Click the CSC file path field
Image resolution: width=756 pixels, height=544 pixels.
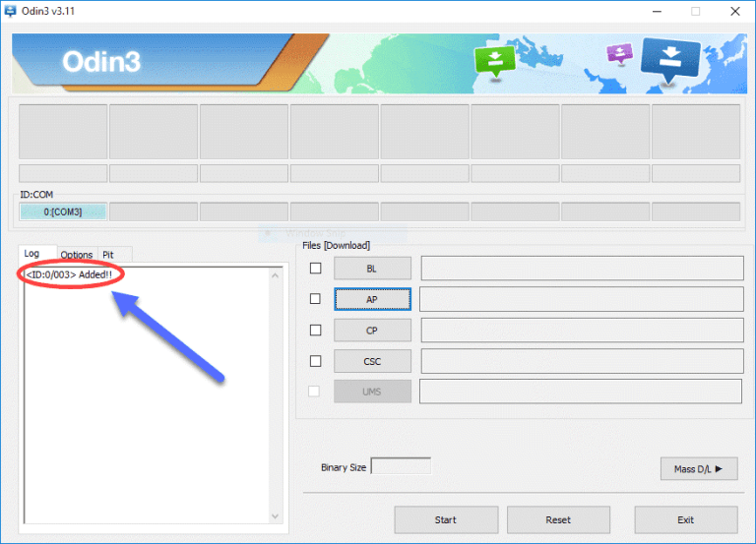click(582, 361)
